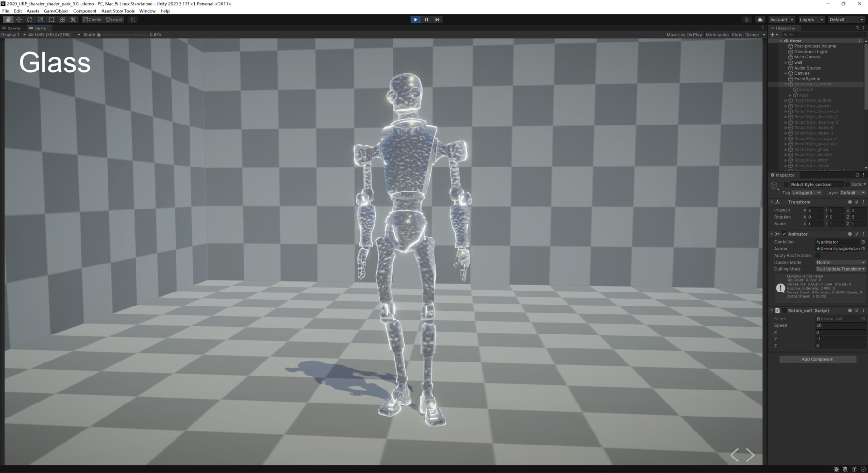Toggle Robot Kyle_cartoon active checkbox
Screen dimensions: 868x473
786,184
